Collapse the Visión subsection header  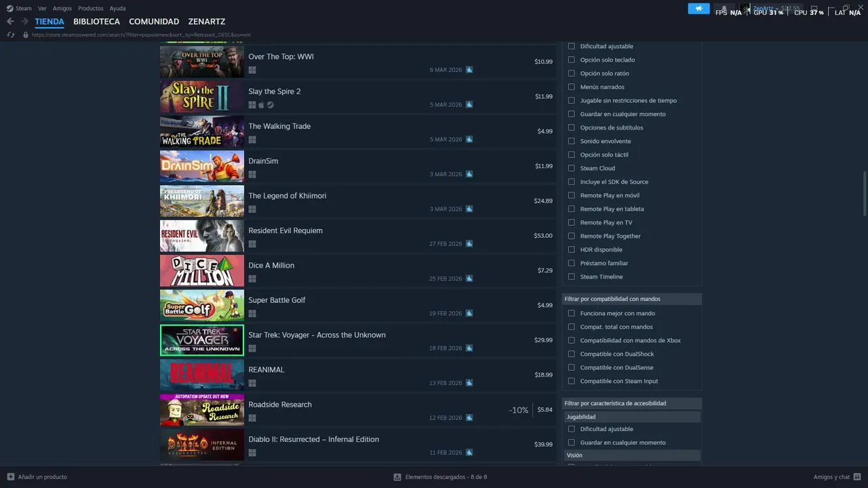pos(632,455)
